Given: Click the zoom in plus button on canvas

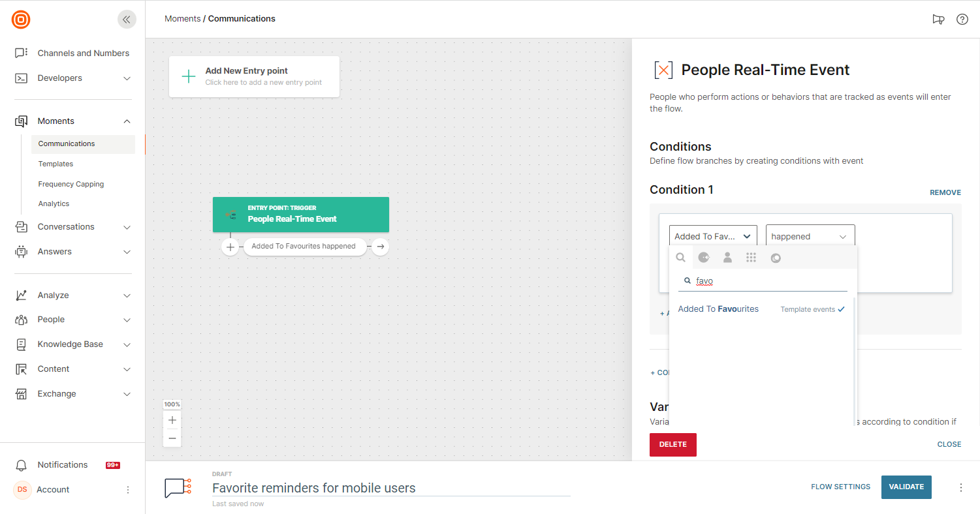Looking at the screenshot, I should tap(172, 420).
